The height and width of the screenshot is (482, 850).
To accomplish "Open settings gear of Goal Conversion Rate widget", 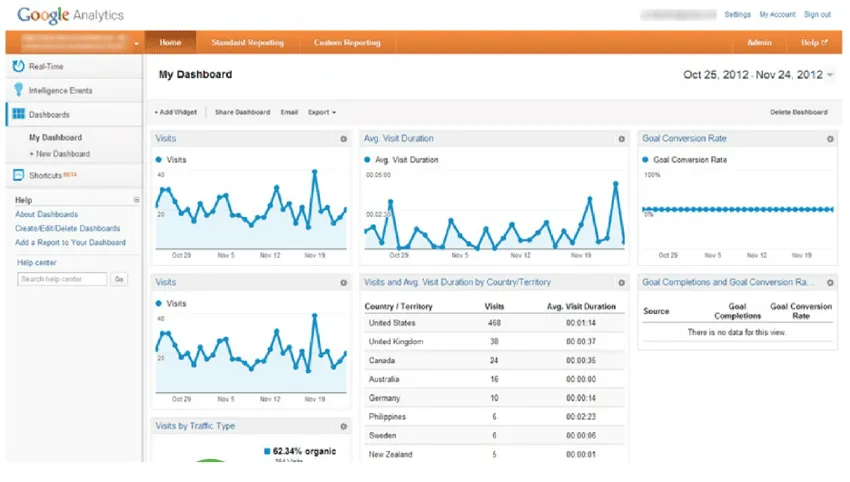I will [x=830, y=139].
